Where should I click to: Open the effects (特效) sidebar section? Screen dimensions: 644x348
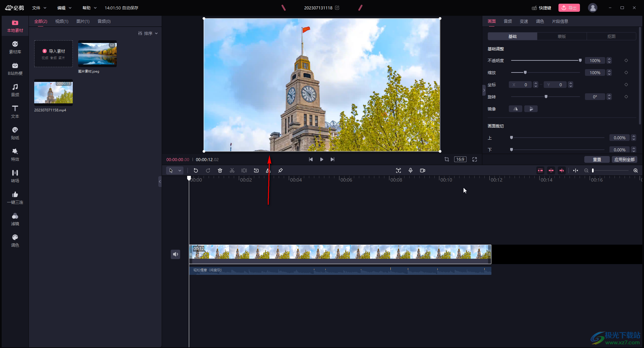point(15,155)
